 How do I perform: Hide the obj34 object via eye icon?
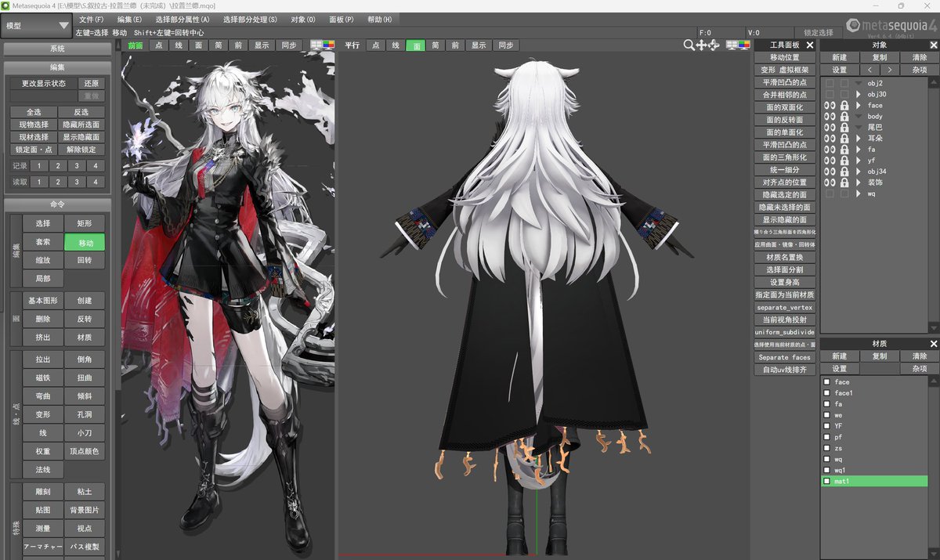point(830,171)
